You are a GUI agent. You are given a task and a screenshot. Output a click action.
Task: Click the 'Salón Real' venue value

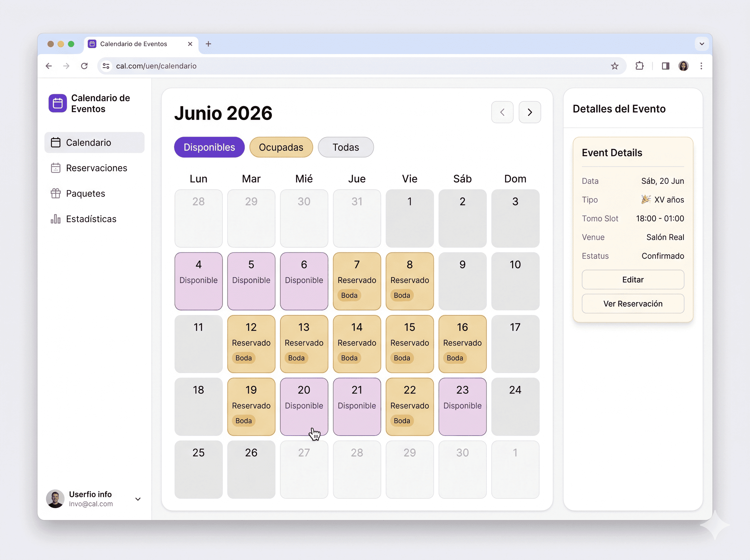[x=665, y=237]
